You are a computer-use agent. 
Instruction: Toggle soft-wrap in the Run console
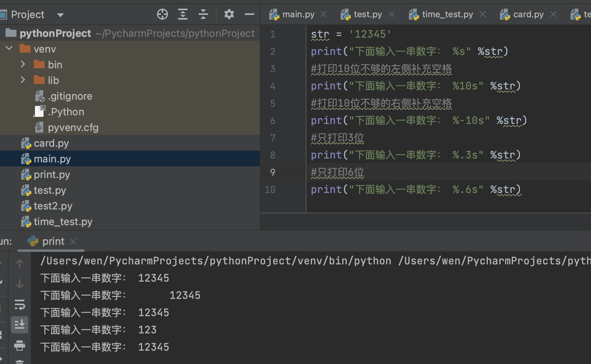point(20,304)
